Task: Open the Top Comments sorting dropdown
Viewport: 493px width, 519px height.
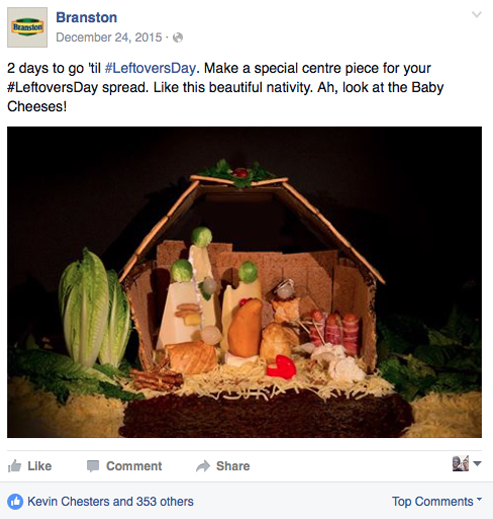Action: pyautogui.click(x=437, y=501)
